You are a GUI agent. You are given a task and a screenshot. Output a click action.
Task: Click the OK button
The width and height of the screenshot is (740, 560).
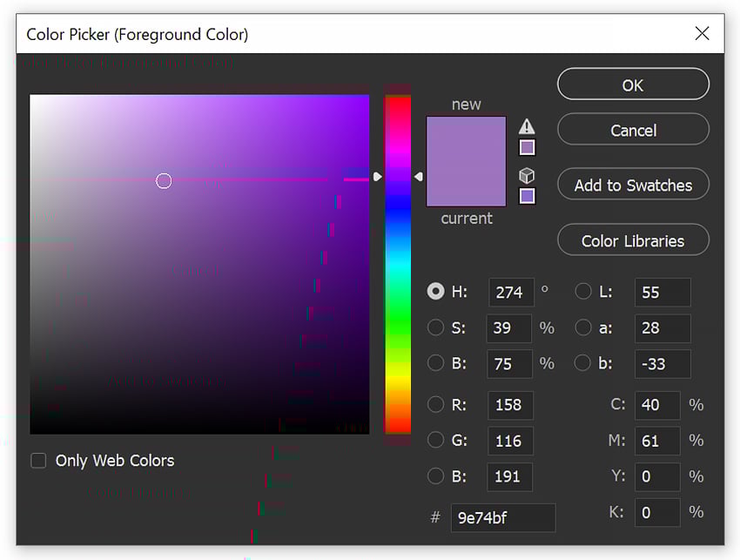coord(633,84)
